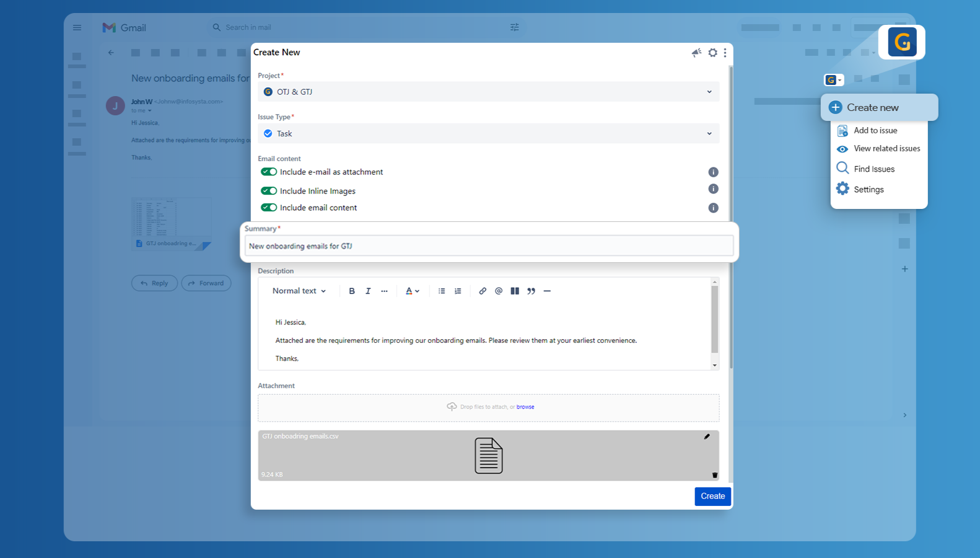Viewport: 980px width, 558px height.
Task: Click the Italic formatting icon
Action: tap(368, 291)
